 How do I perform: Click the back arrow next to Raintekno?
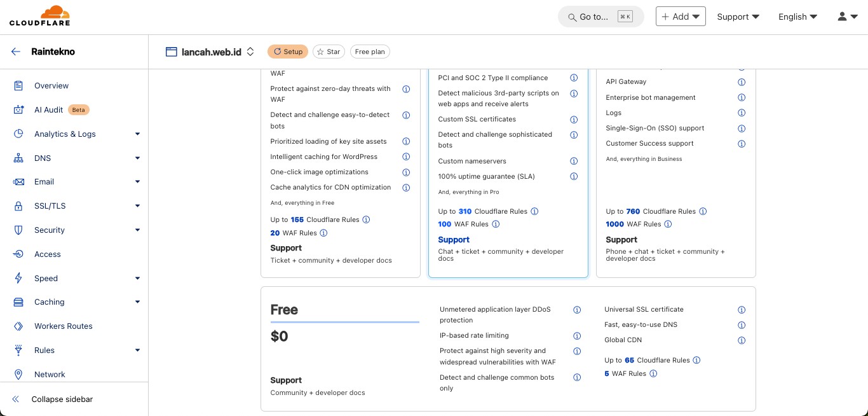point(16,52)
